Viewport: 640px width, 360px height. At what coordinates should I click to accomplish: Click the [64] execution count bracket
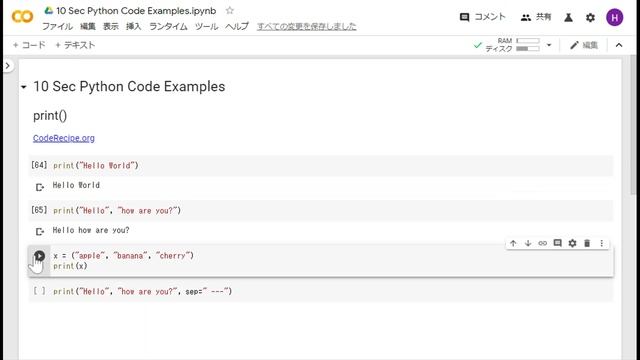[39, 165]
